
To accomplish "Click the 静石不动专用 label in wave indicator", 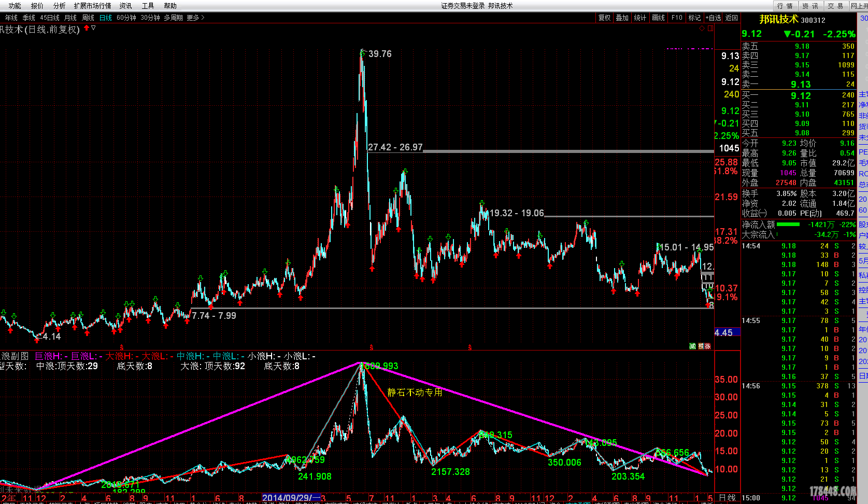I will pos(415,393).
